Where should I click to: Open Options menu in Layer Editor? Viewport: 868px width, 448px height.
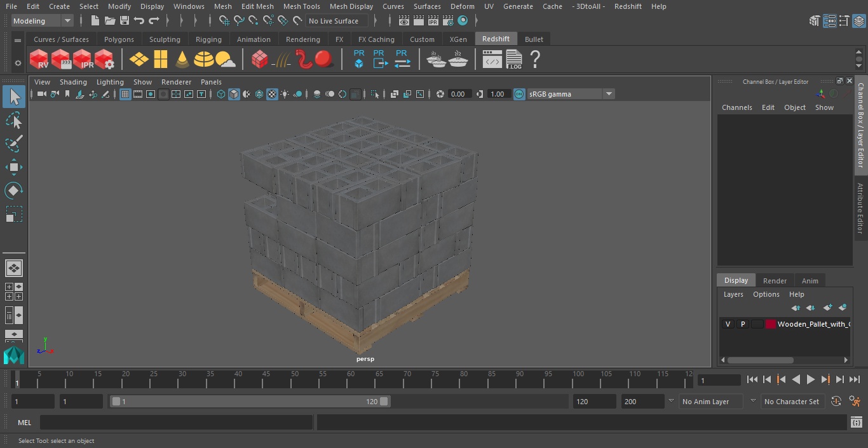766,294
